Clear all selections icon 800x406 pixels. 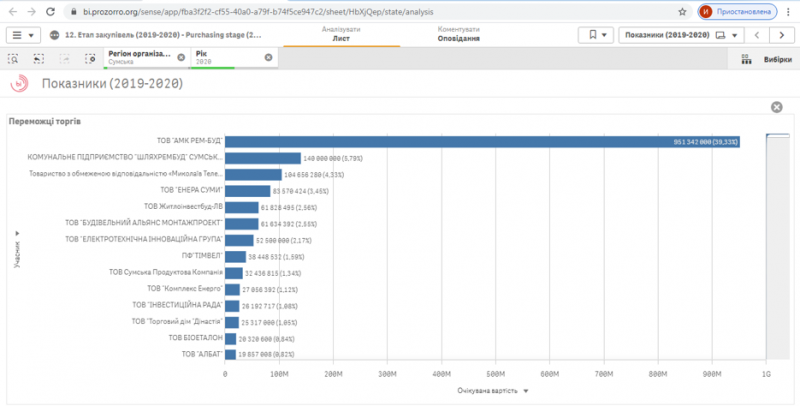[x=90, y=59]
